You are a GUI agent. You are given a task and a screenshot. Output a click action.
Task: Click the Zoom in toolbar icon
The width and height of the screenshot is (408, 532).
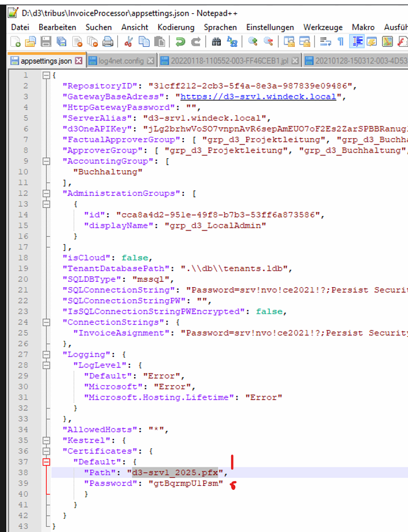[x=253, y=42]
